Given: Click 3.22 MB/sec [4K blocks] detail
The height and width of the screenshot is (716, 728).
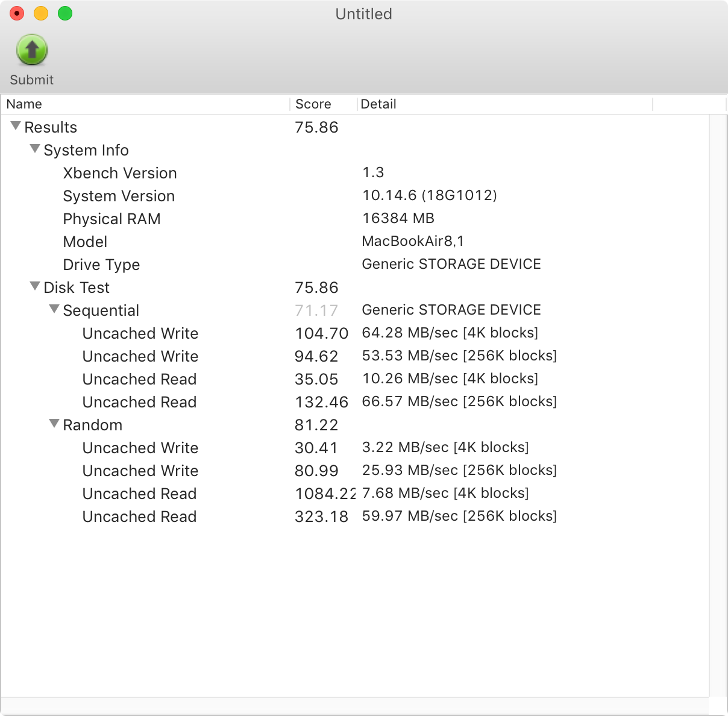Looking at the screenshot, I should (x=445, y=447).
